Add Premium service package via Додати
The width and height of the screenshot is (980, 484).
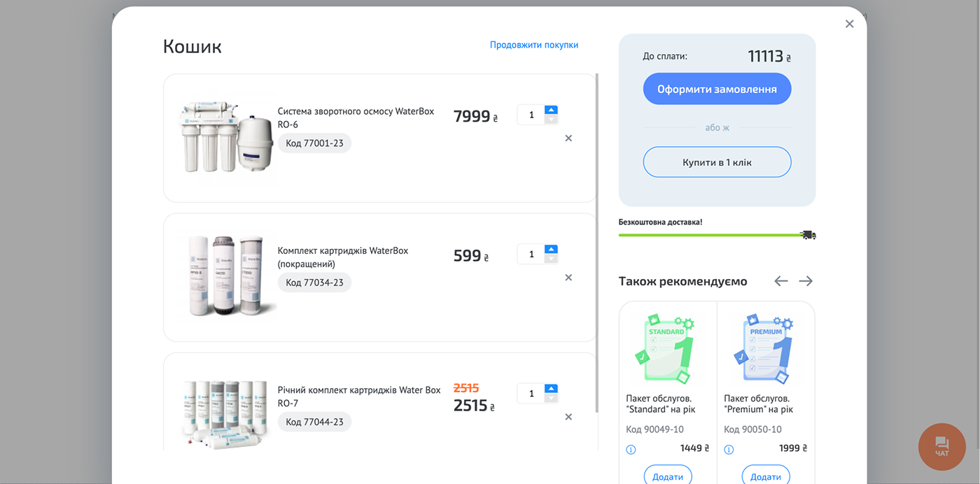(766, 476)
